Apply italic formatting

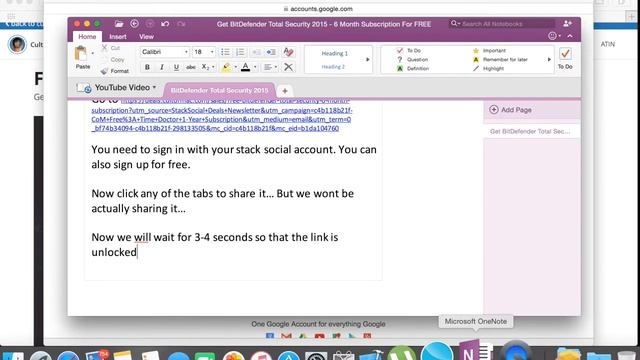coord(162,67)
